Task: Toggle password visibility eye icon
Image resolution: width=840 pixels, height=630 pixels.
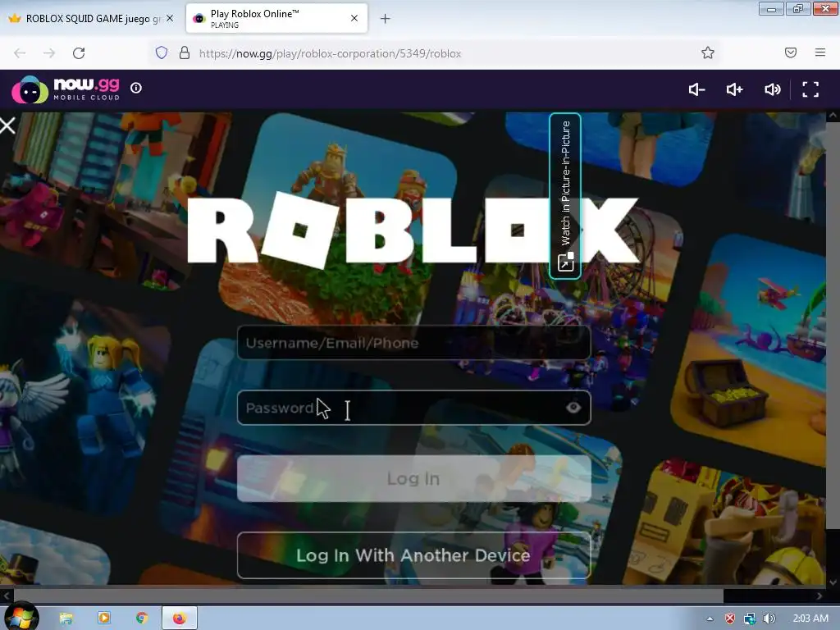Action: click(x=573, y=408)
